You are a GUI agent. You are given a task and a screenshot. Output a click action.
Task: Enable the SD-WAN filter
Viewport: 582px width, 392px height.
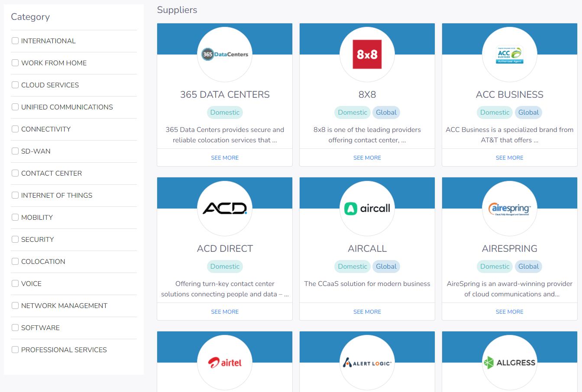point(15,151)
